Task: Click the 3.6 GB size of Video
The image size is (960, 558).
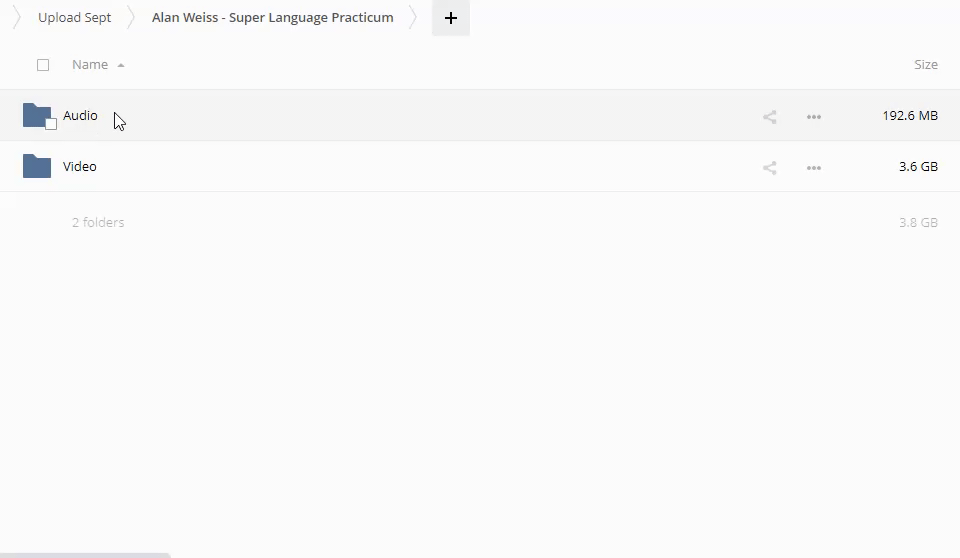Action: click(x=917, y=167)
